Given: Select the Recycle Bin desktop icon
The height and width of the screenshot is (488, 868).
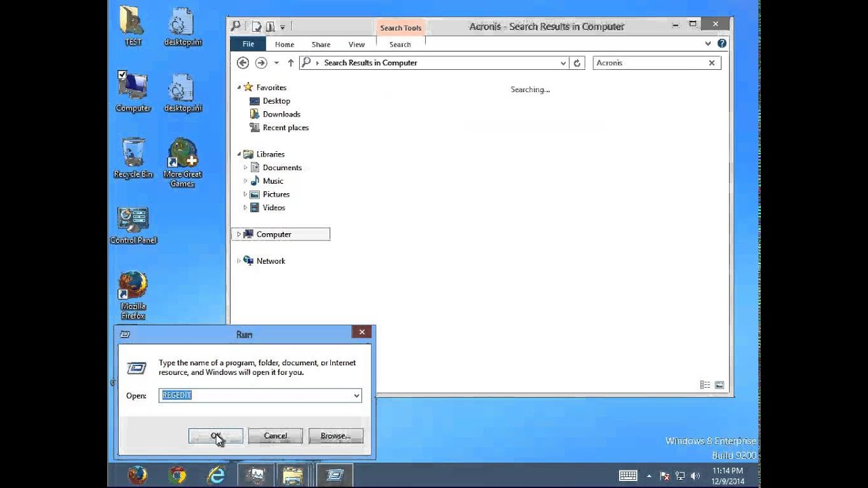Looking at the screenshot, I should 133,158.
